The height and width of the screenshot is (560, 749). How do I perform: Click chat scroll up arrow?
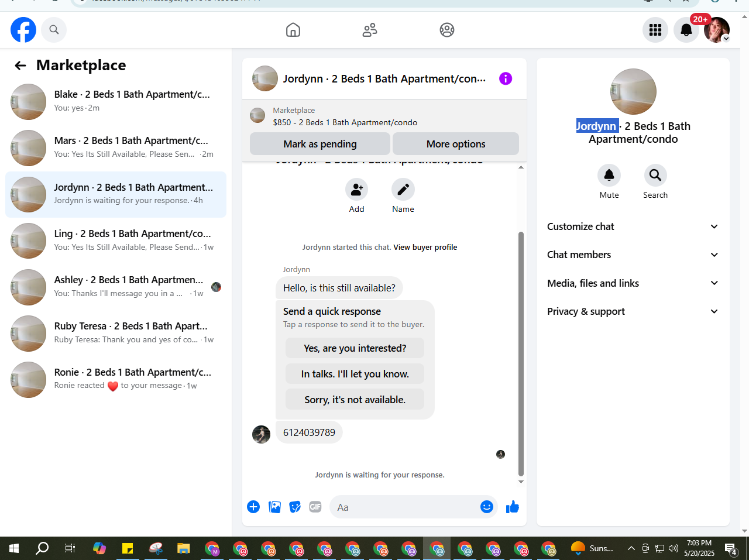[521, 168]
